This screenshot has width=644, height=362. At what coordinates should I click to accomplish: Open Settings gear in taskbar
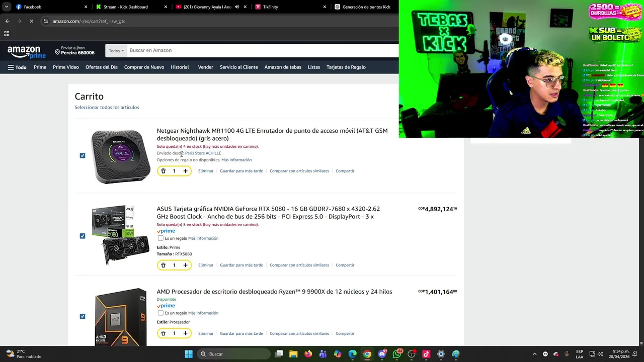point(441,354)
